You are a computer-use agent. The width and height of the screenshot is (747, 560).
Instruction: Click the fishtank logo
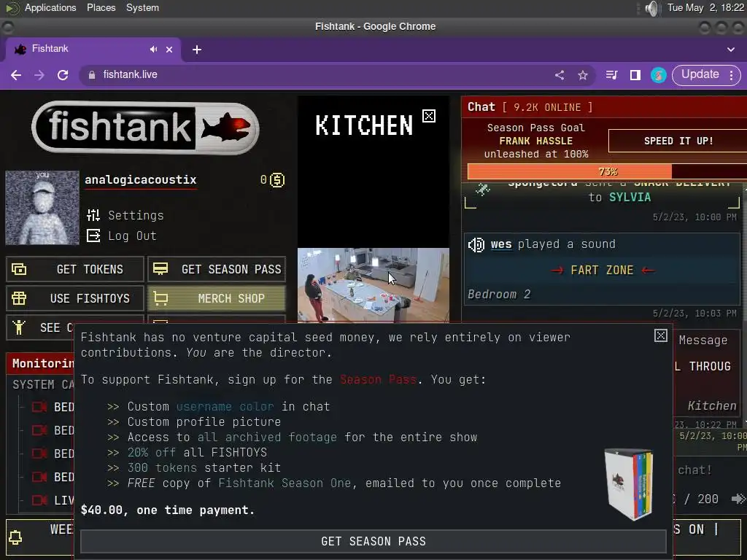pos(145,127)
